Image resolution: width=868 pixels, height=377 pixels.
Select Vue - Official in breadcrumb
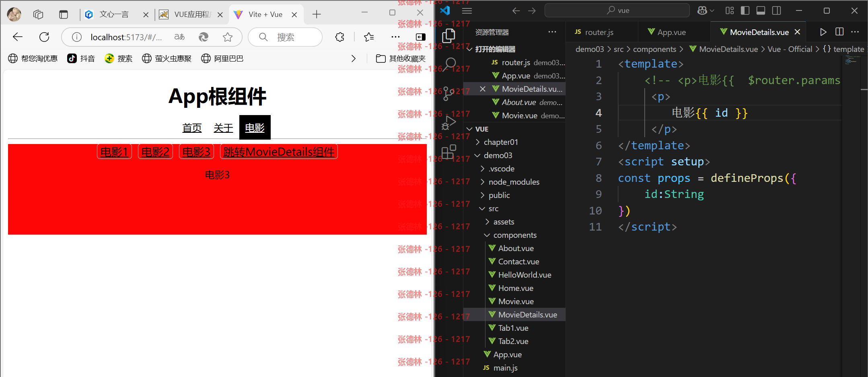(x=790, y=49)
